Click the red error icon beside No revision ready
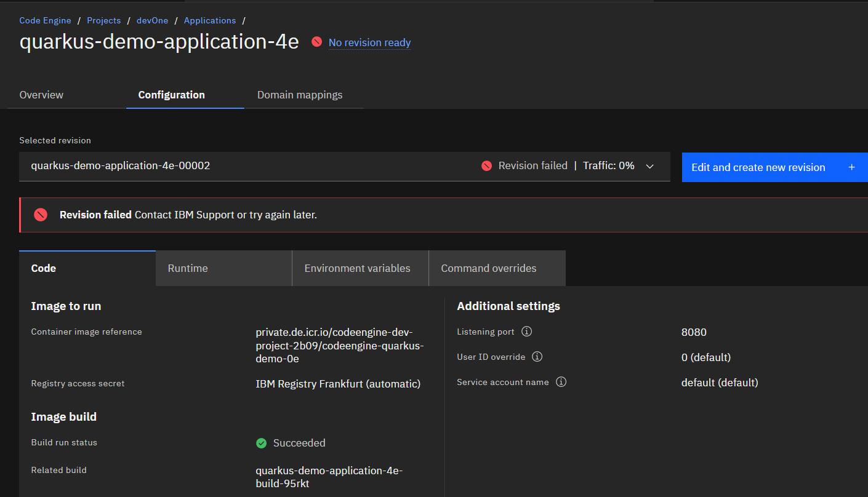This screenshot has width=868, height=497. [x=316, y=42]
